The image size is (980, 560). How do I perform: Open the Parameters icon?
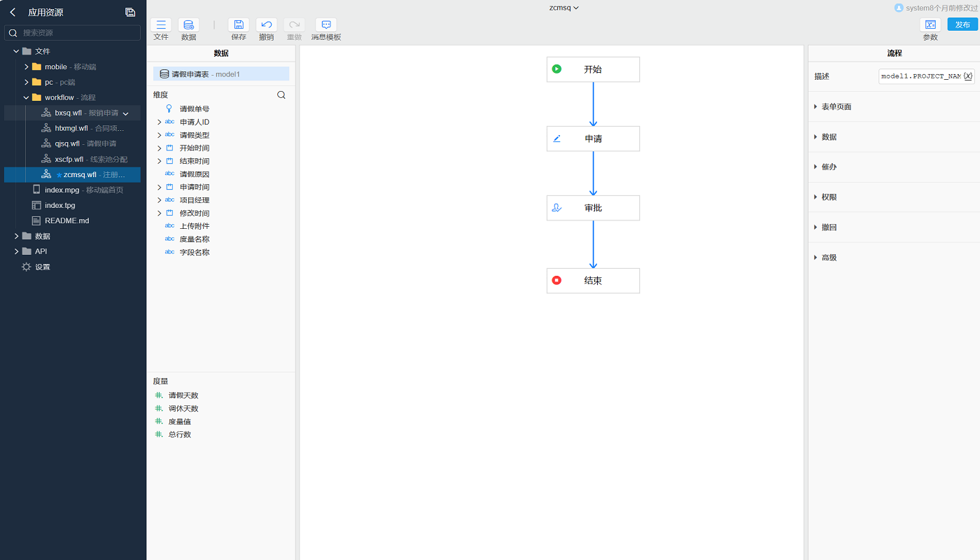(x=930, y=25)
